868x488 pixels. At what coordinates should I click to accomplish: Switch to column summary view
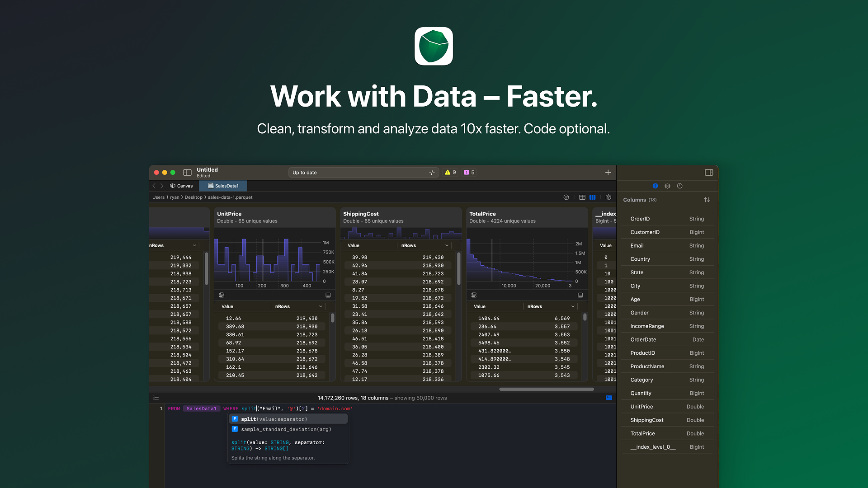tap(592, 197)
